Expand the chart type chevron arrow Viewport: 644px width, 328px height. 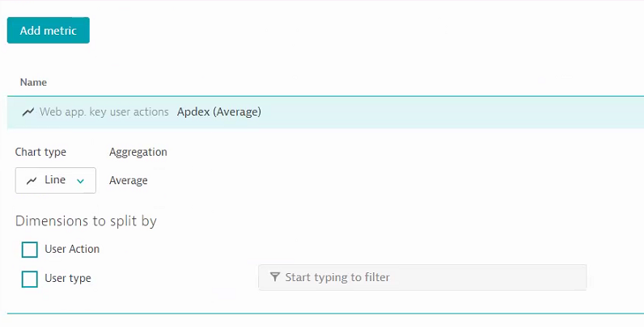pyautogui.click(x=80, y=181)
